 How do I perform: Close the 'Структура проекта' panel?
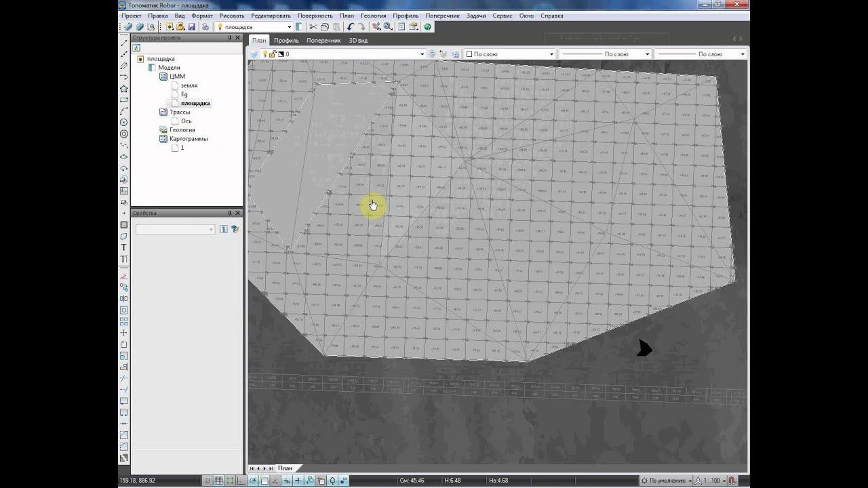pos(239,38)
